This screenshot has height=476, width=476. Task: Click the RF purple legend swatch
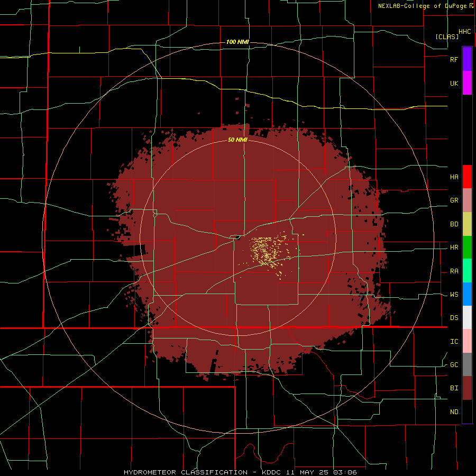coord(467,59)
